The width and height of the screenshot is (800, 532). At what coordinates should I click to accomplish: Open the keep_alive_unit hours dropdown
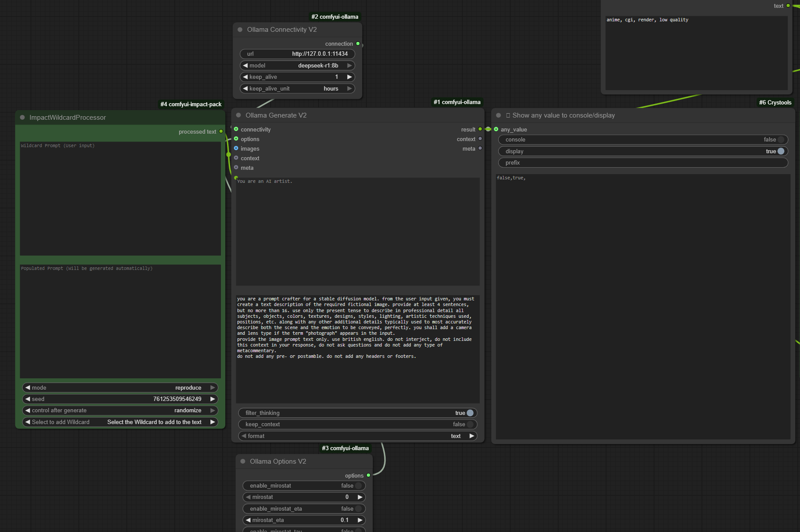(x=298, y=89)
